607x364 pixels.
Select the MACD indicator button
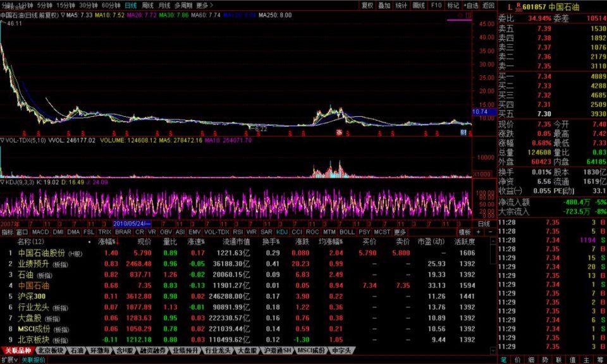40,232
